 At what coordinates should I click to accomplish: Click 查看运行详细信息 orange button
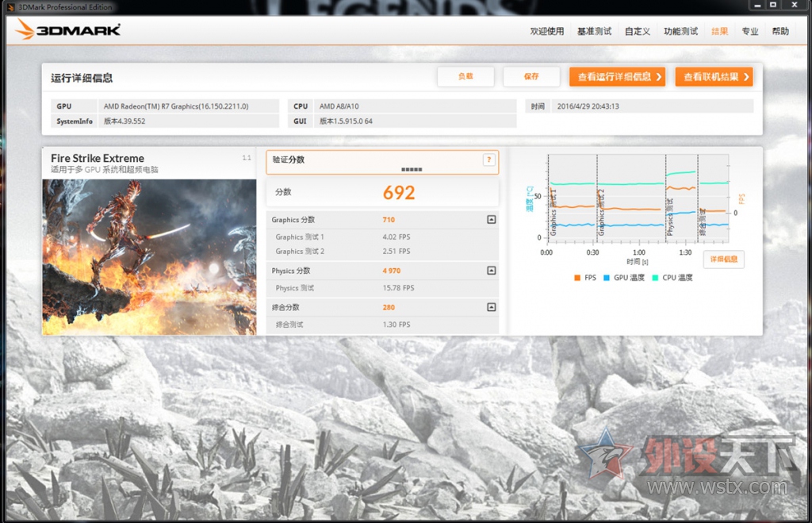[x=617, y=77]
